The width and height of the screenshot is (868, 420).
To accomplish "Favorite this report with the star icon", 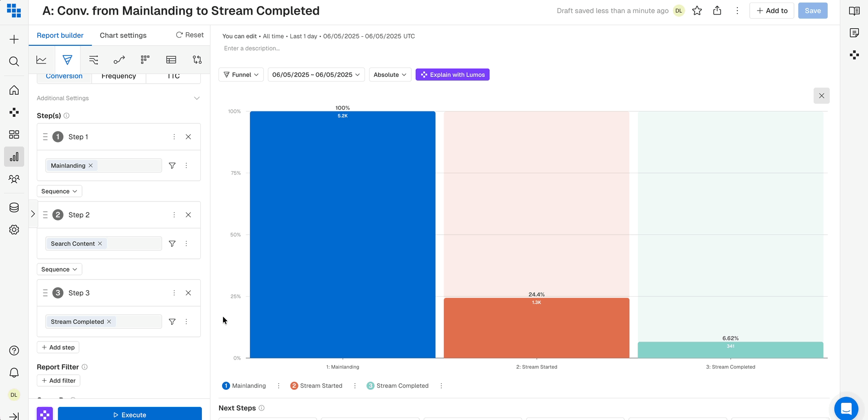I will point(697,11).
